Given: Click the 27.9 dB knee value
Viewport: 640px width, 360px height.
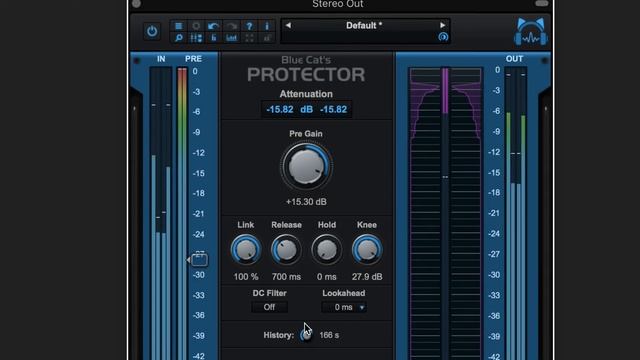Looking at the screenshot, I should (367, 277).
